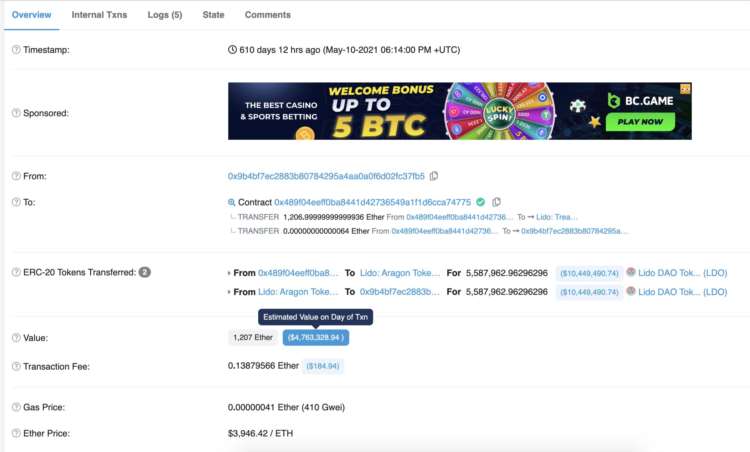The image size is (750, 452).
Task: Copy the To contract address with the copy icon
Action: click(x=497, y=202)
